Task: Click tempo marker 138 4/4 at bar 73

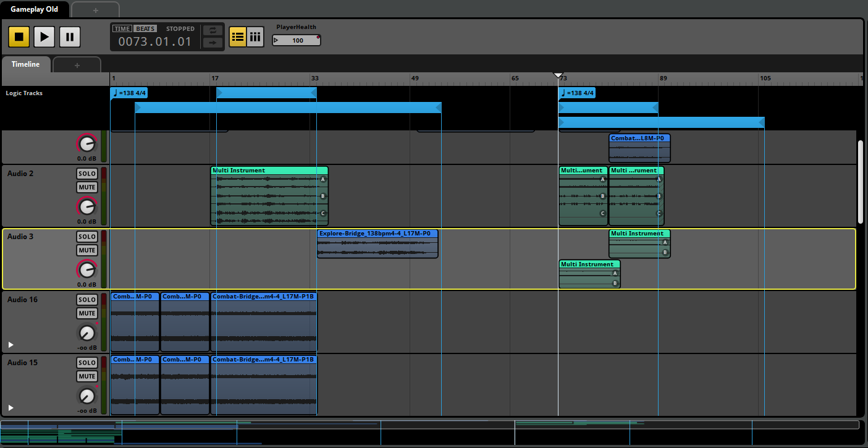Action: click(577, 93)
